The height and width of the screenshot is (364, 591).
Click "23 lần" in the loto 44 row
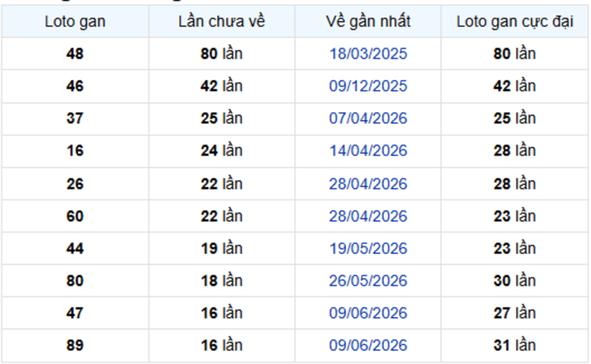click(x=515, y=249)
